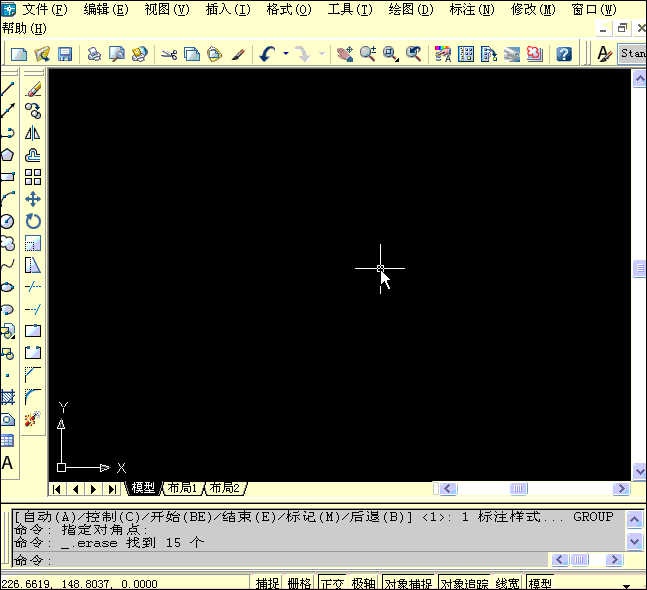Expand the Undo history dropdown arrow
Image resolution: width=647 pixels, height=590 pixels.
click(286, 54)
